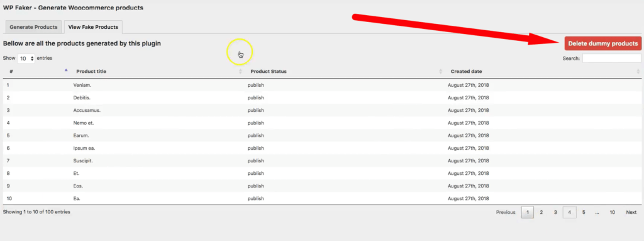Click the row number 7 cell
The image size is (644, 241).
[x=8, y=161]
